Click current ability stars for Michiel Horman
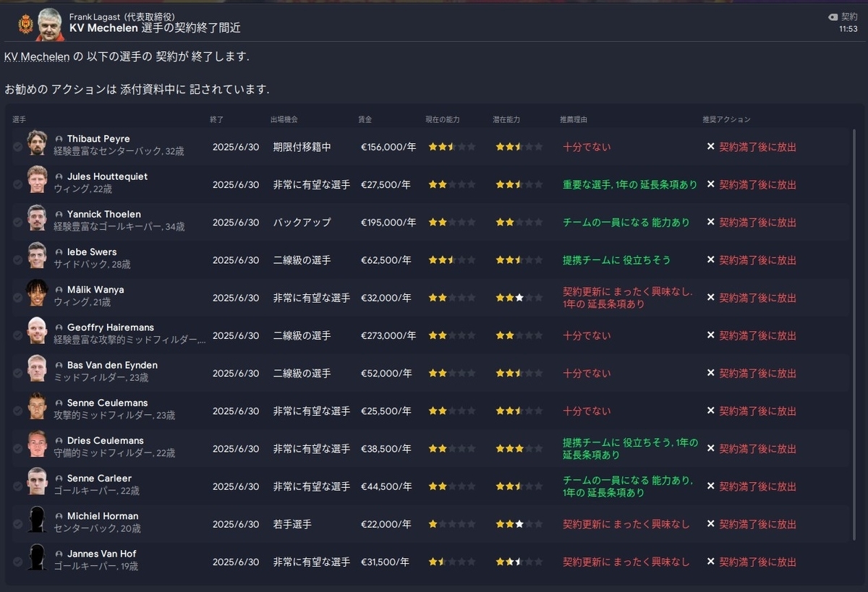 451,524
